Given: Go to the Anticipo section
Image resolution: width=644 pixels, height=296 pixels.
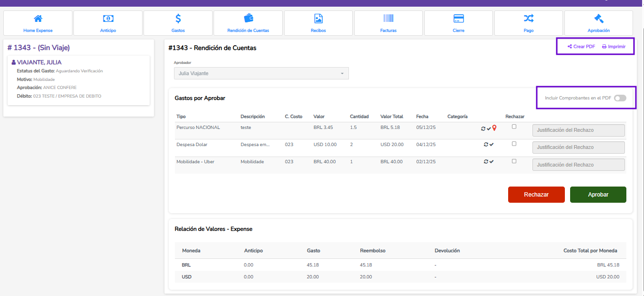Looking at the screenshot, I should click(108, 23).
